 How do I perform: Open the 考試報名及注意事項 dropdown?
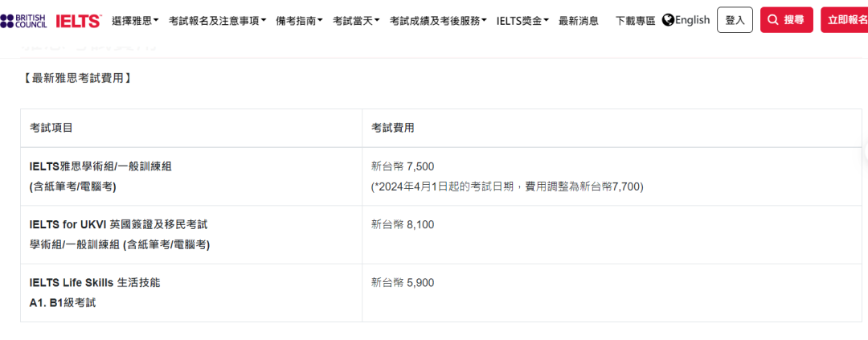(218, 21)
